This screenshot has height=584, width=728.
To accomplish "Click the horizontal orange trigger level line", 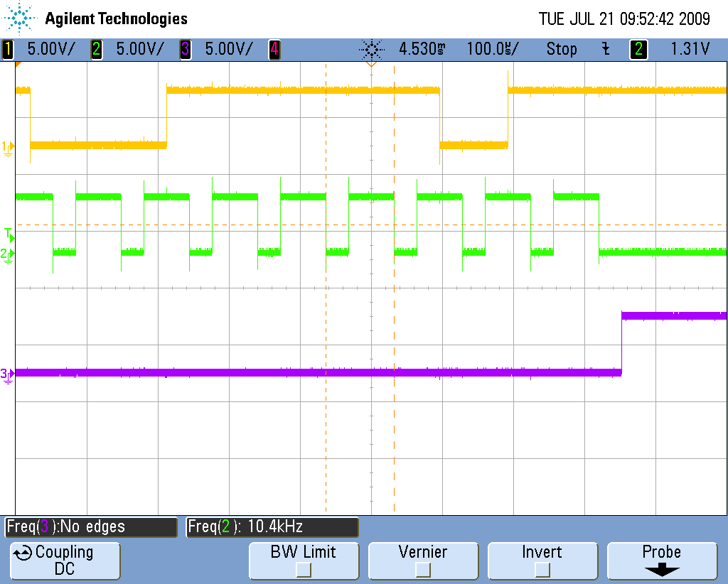I will (x=371, y=225).
